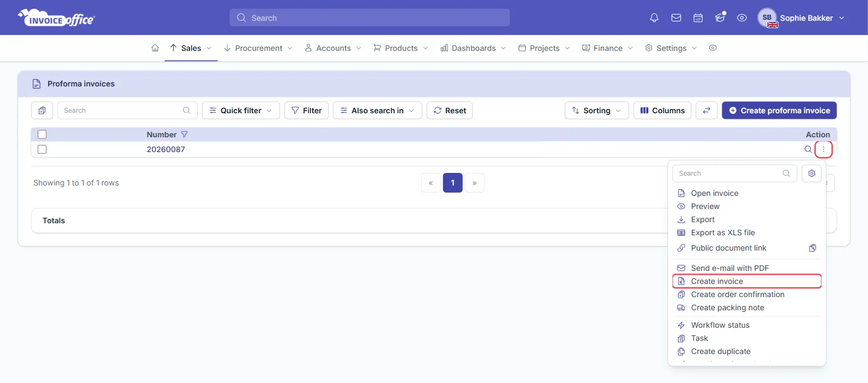Focus the global Search field in header
The height and width of the screenshot is (383, 868).
[370, 18]
